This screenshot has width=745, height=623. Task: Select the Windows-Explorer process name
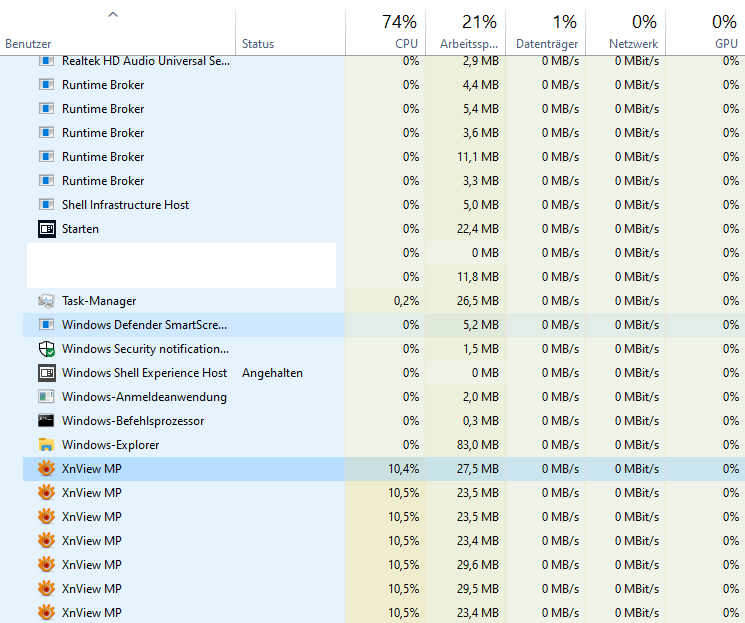pos(110,445)
